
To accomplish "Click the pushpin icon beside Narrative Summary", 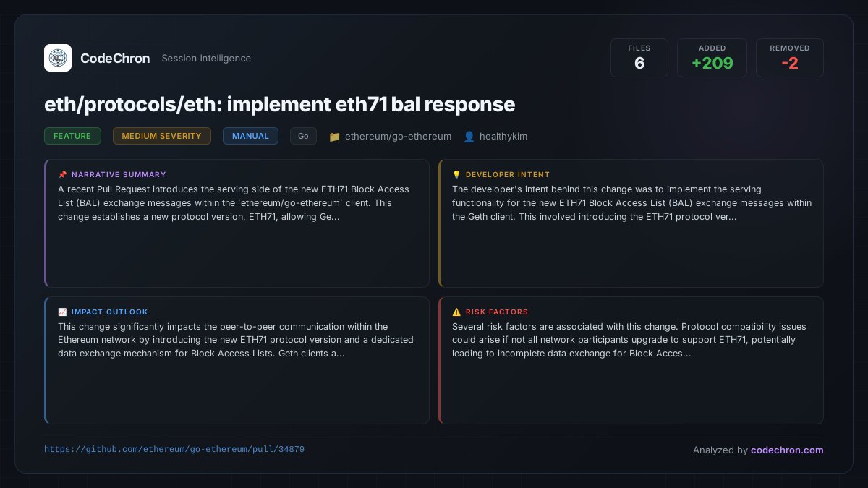I will click(x=62, y=174).
